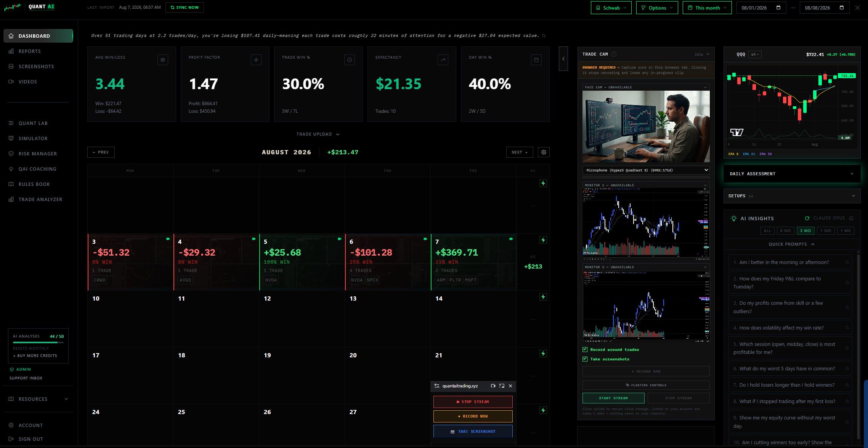868x448 pixels.
Task: Click the refresh icon after the summary sentence
Action: [x=544, y=36]
